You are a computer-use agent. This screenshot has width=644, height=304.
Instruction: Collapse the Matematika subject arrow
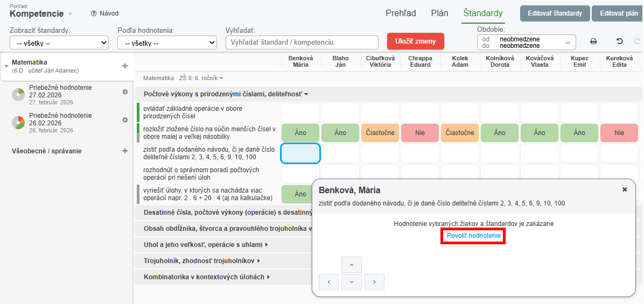(x=6, y=66)
